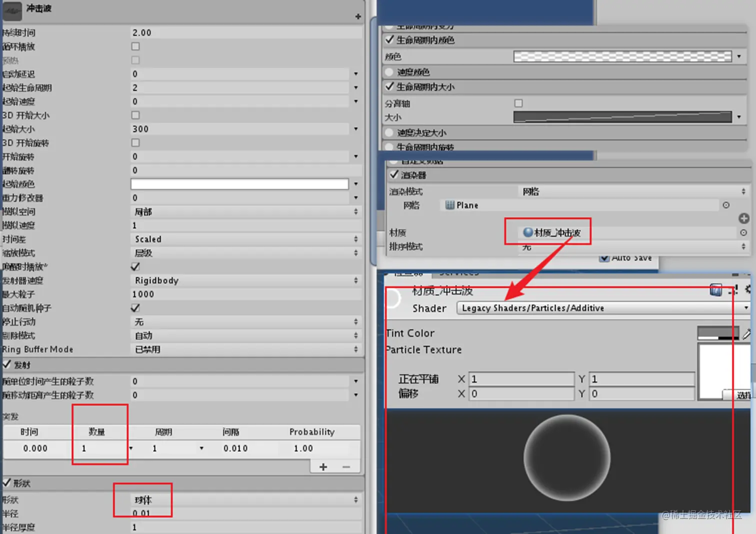Toggle 3D 开始旋转 checkbox
756x534 pixels.
coord(135,143)
